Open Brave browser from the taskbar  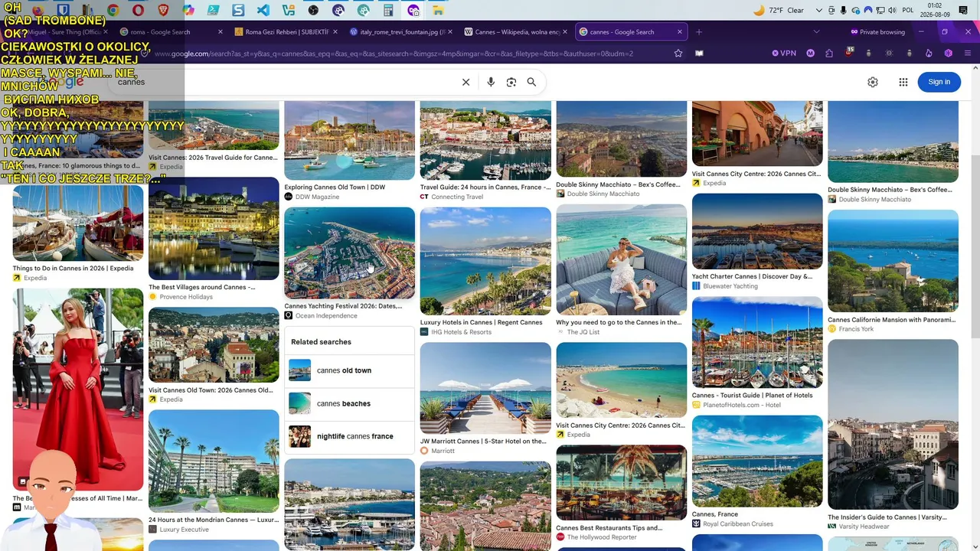coord(163,11)
